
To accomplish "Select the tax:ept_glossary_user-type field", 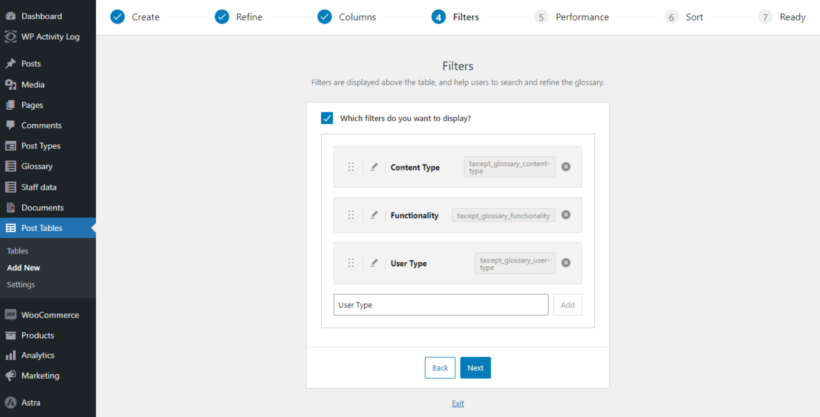I will click(x=515, y=263).
